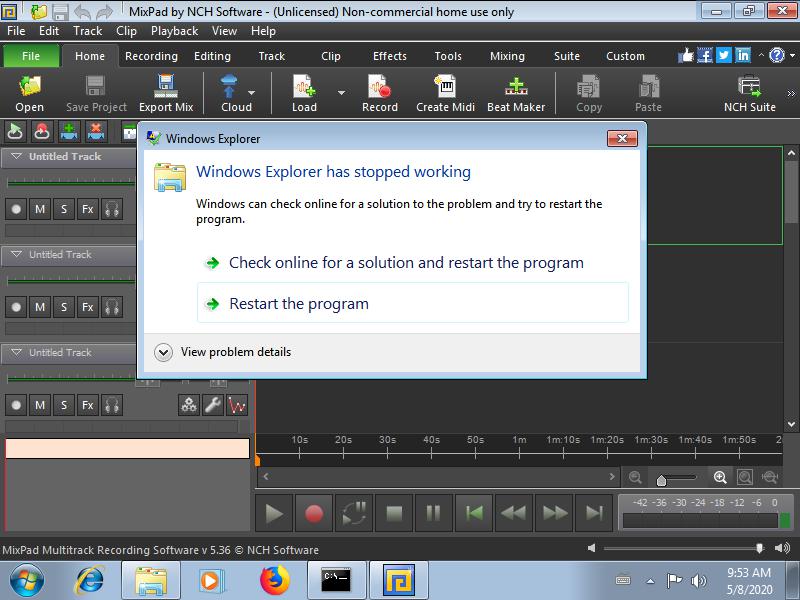Click the Play button in transport
Screen dimensions: 800x600
pos(274,513)
